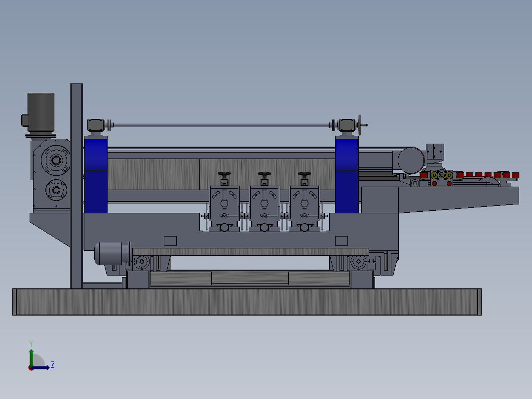532x399 pixels.
Task: Select the leftmost of three valve units
Action: click(x=224, y=202)
